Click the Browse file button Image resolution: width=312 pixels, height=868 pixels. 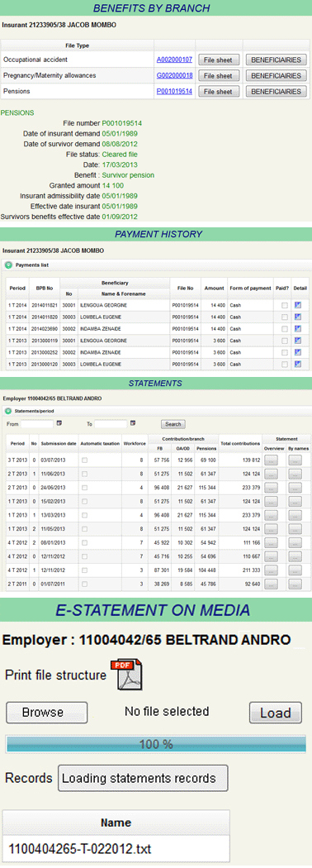[47, 712]
